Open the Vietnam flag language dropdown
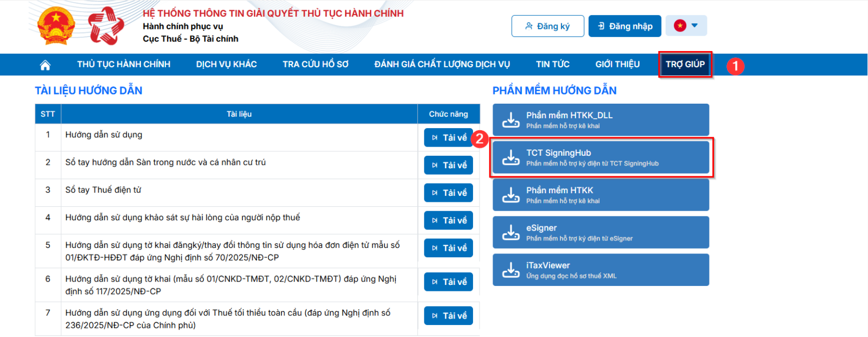Screen dimensions: 868x337 pyautogui.click(x=686, y=26)
